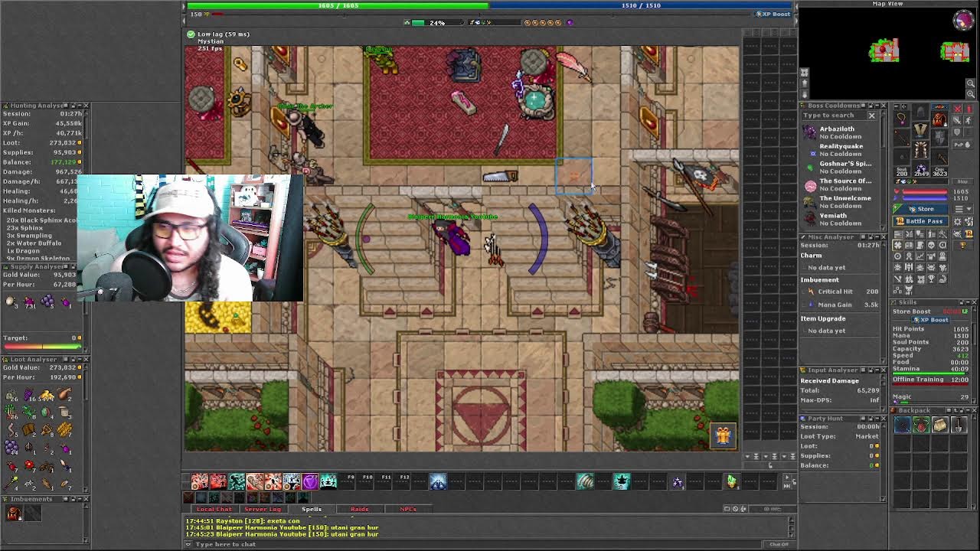Expand next action bar page arrow
980x551 pixels.
click(x=787, y=478)
